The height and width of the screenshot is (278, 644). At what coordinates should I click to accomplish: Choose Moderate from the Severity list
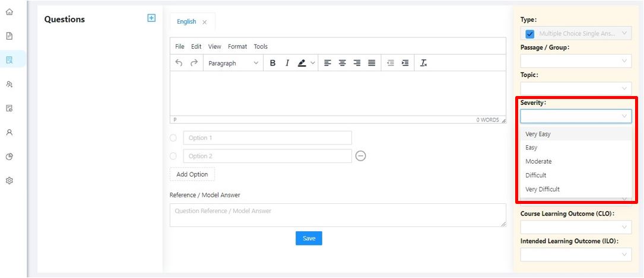click(538, 161)
